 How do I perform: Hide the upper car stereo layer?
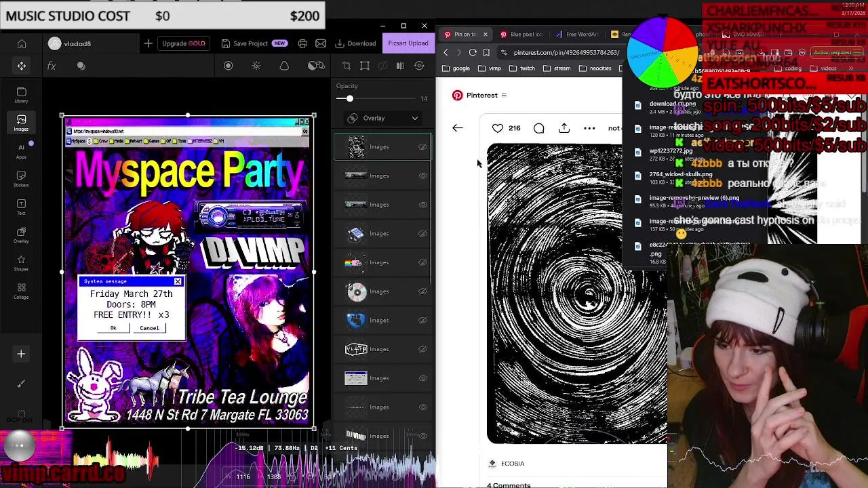[x=422, y=176]
